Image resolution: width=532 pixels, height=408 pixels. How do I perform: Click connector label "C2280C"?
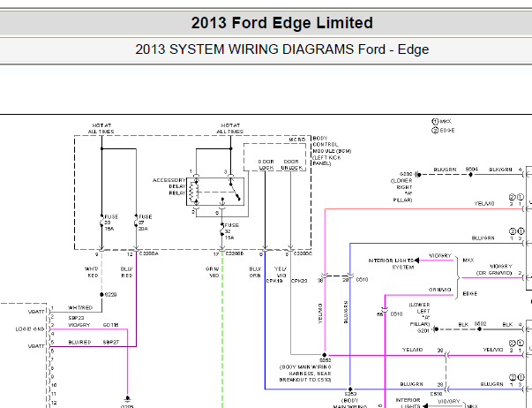point(303,253)
